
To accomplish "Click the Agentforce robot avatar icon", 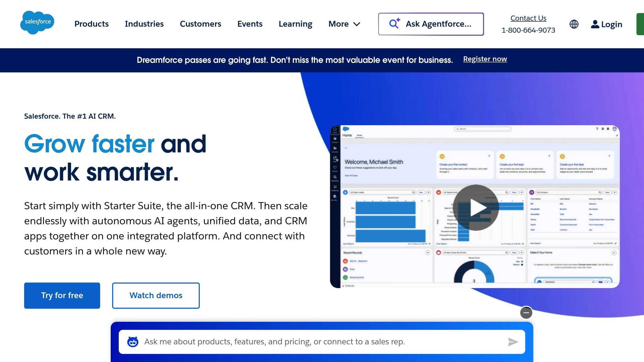I will 133,342.
